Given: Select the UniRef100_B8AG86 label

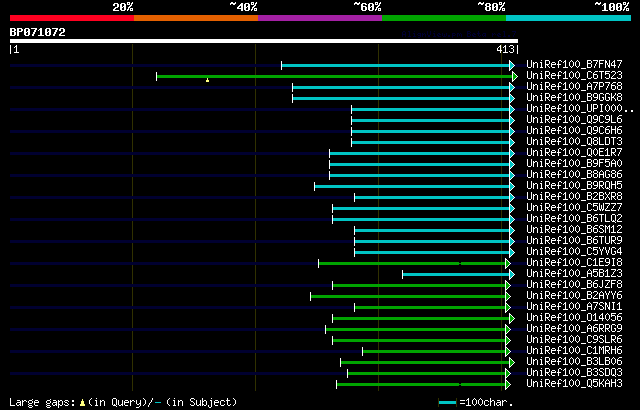Looking at the screenshot, I should point(574,174).
